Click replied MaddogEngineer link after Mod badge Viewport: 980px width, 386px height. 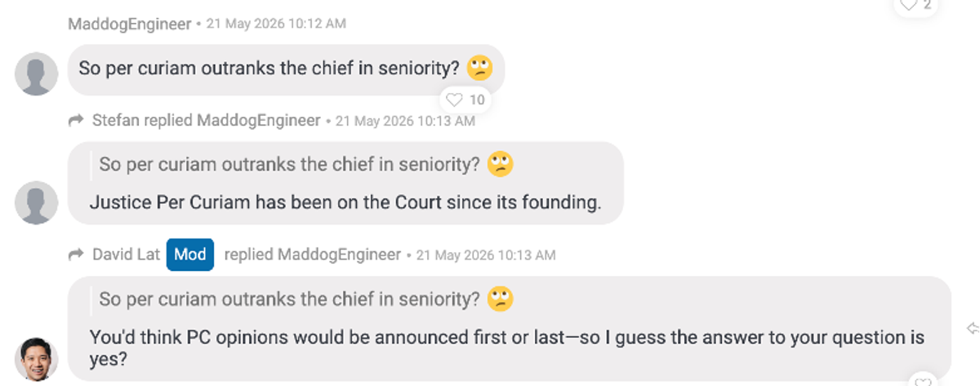[313, 255]
